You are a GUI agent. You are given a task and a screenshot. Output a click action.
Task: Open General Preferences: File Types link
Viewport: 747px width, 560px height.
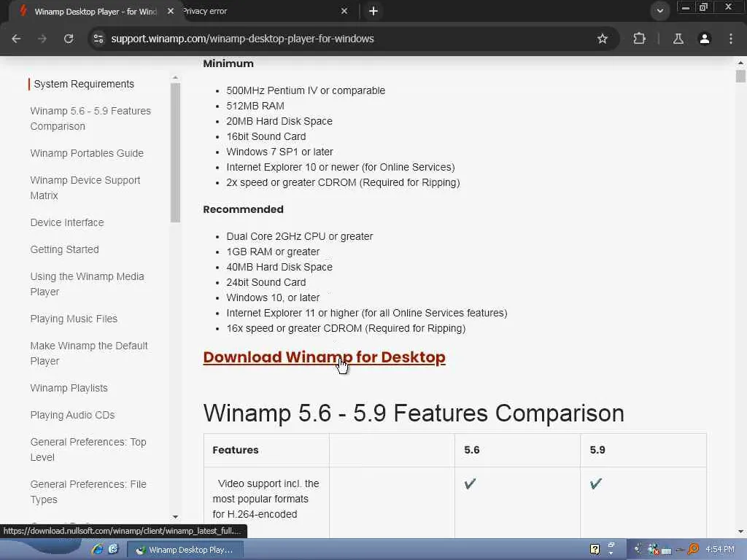pyautogui.click(x=88, y=492)
